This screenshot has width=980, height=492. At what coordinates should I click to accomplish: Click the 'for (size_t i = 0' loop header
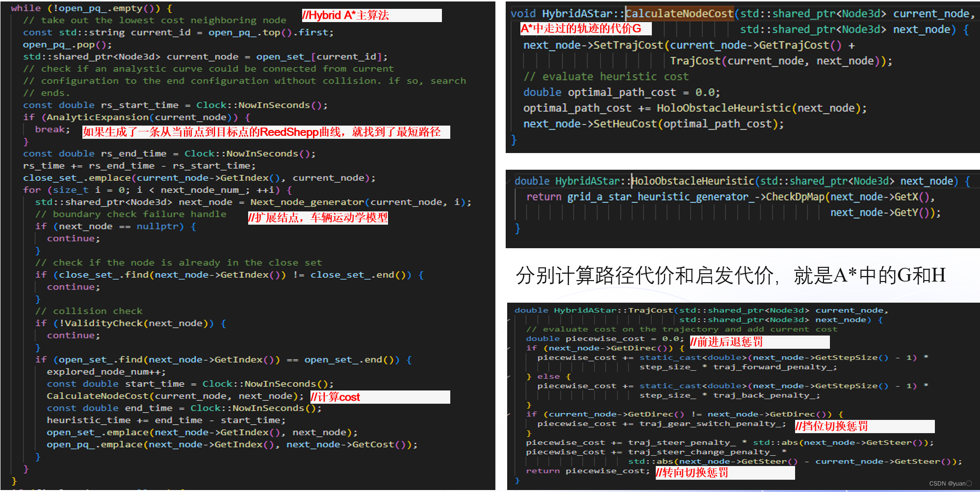coord(157,190)
